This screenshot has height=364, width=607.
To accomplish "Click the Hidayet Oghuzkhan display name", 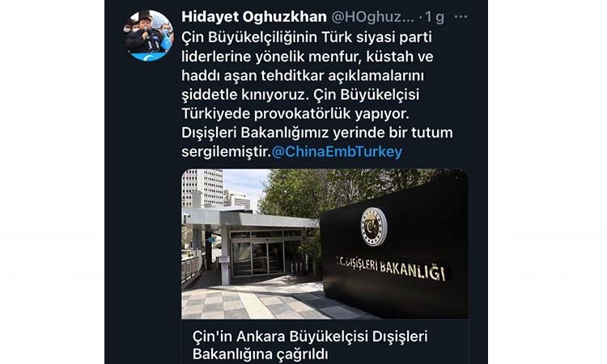I will 254,17.
